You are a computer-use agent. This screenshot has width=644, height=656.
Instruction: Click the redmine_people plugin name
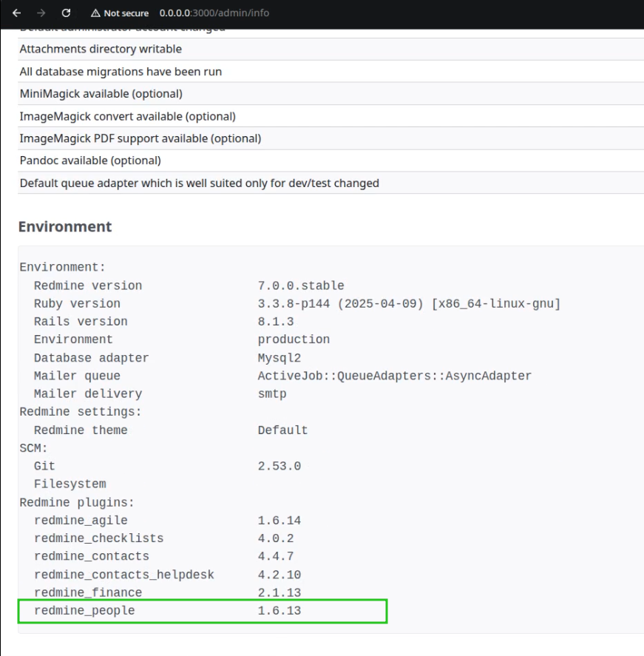(x=84, y=611)
